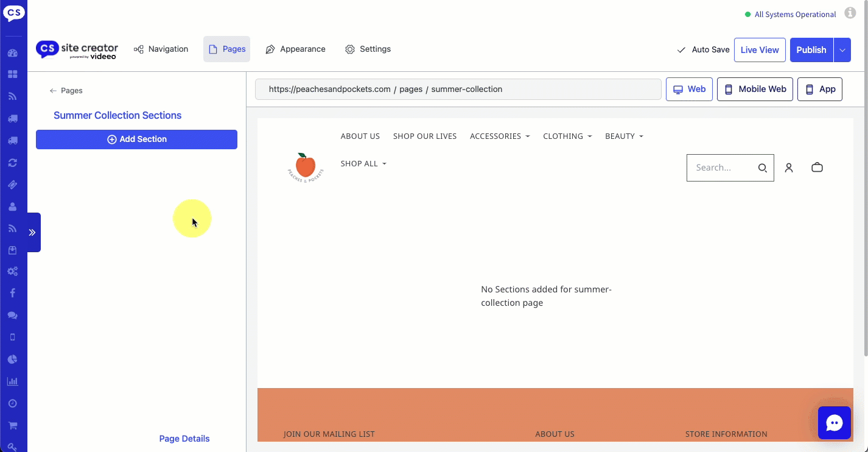Click the user account icon in preview
This screenshot has width=868, height=452.
[x=789, y=168]
